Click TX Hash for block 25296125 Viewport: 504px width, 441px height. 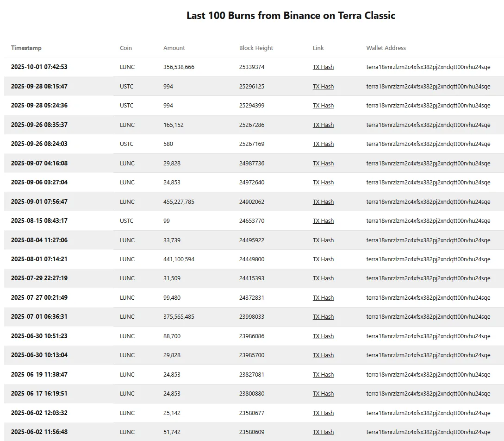323,87
